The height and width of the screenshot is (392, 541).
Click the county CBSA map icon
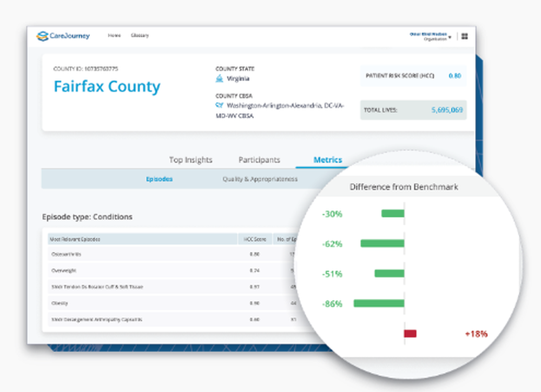[x=219, y=105]
